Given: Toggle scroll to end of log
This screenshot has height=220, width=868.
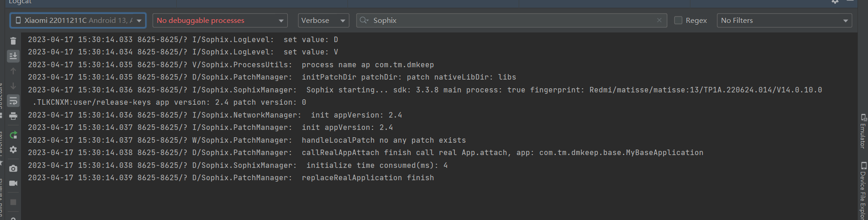Looking at the screenshot, I should (x=13, y=56).
